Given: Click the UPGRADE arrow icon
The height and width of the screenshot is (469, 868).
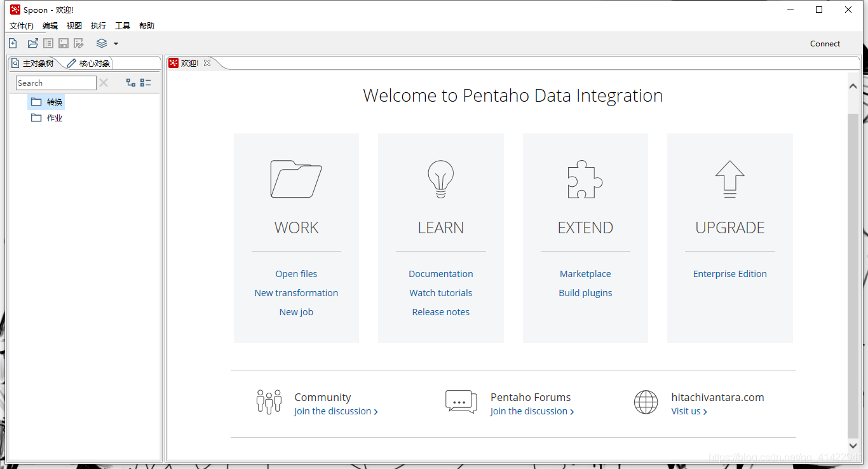Looking at the screenshot, I should [729, 179].
